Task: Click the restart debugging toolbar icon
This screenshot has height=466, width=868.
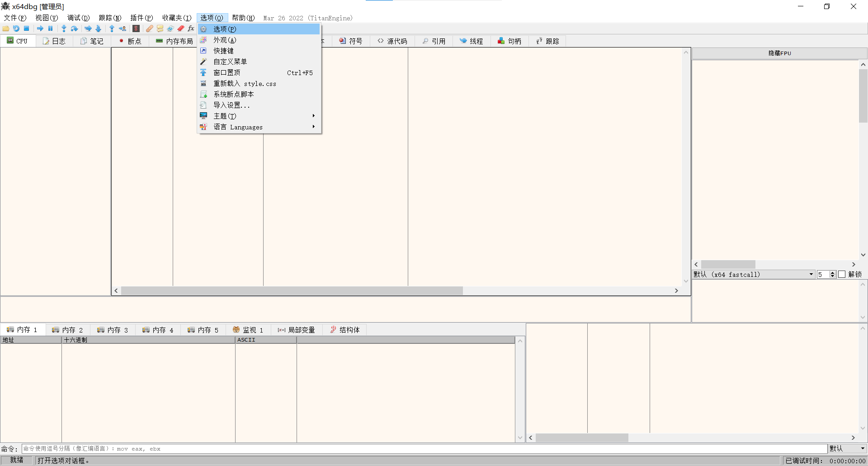Action: 16,29
